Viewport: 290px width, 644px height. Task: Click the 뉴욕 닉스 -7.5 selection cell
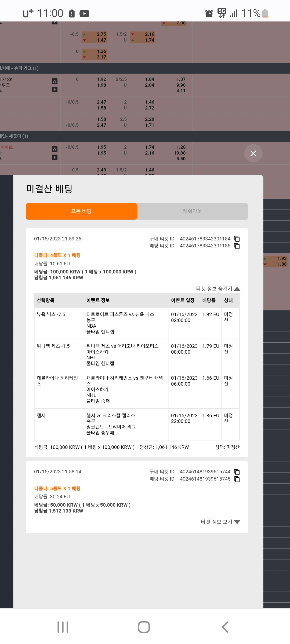[59, 323]
